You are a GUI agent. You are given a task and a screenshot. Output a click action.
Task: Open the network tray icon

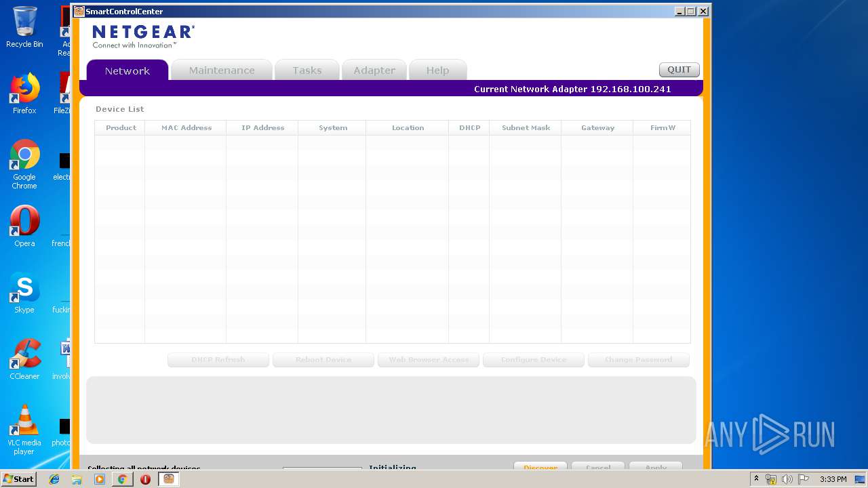point(771,479)
